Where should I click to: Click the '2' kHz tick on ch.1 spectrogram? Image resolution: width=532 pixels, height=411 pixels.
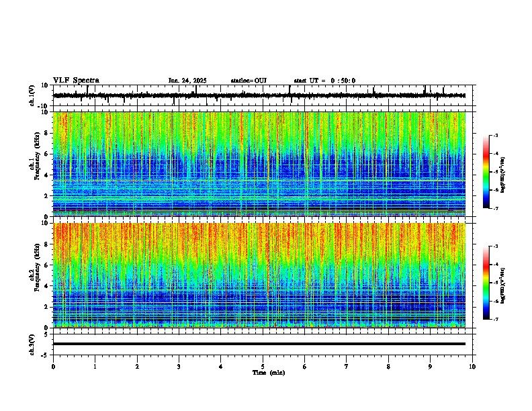pos(46,195)
